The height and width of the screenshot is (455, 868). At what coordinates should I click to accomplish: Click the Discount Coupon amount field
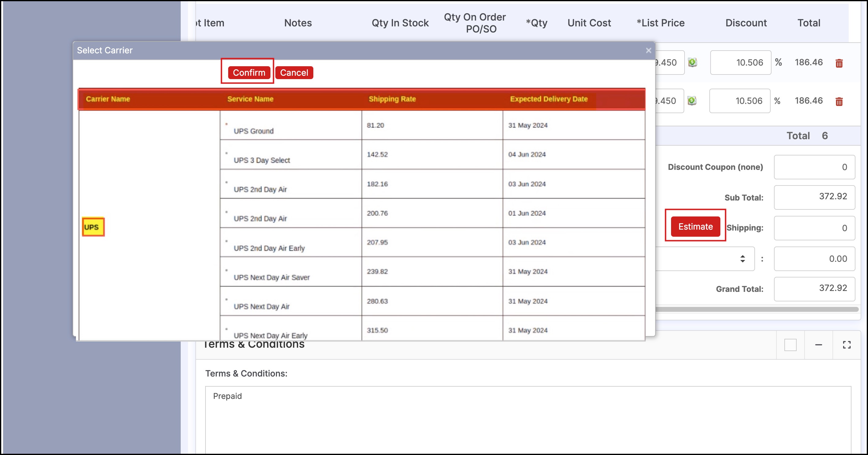[814, 167]
